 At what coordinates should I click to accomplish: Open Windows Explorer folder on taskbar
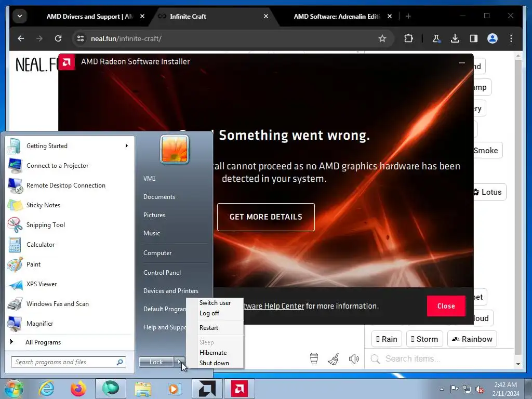click(x=143, y=389)
